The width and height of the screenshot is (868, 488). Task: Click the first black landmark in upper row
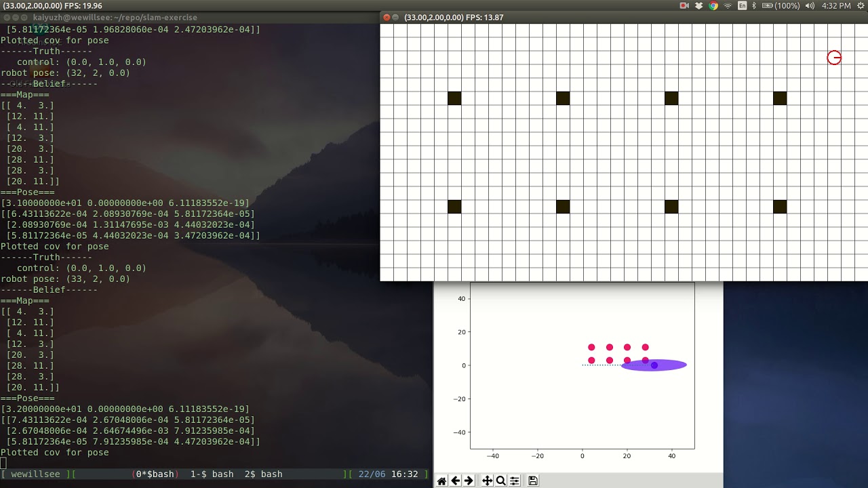454,98
